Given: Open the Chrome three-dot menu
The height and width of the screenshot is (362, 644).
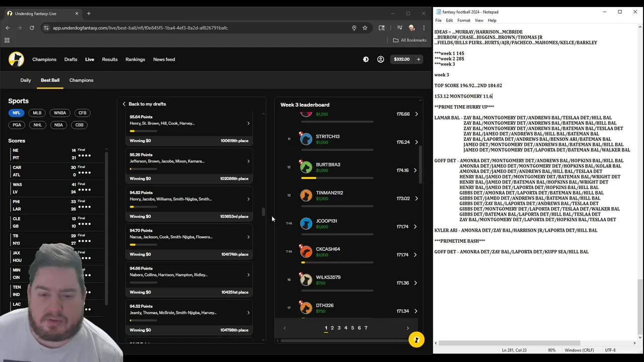Looking at the screenshot, I should pyautogui.click(x=424, y=28).
